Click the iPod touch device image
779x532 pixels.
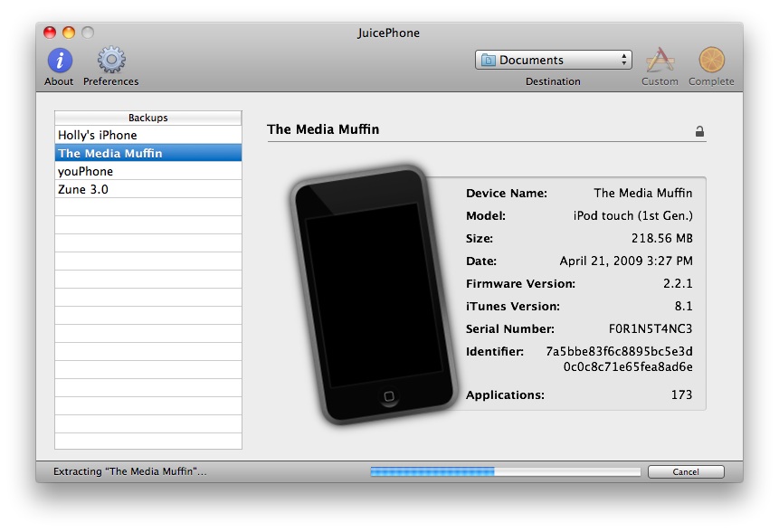click(372, 295)
